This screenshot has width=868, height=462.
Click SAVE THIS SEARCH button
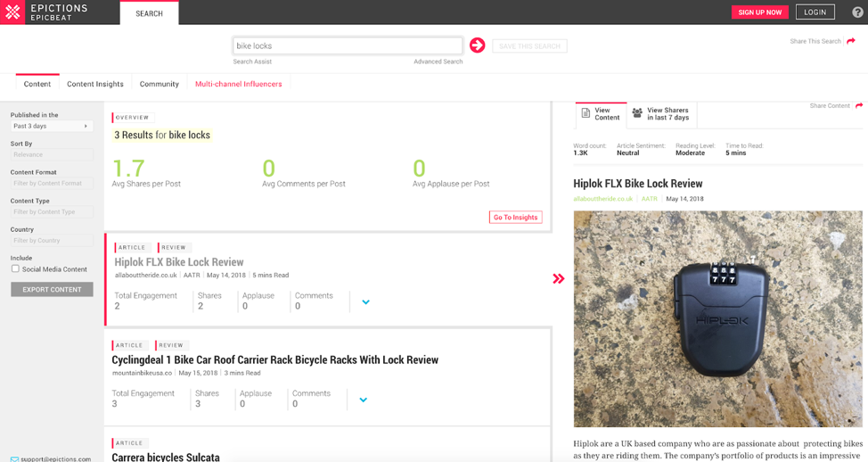click(529, 46)
